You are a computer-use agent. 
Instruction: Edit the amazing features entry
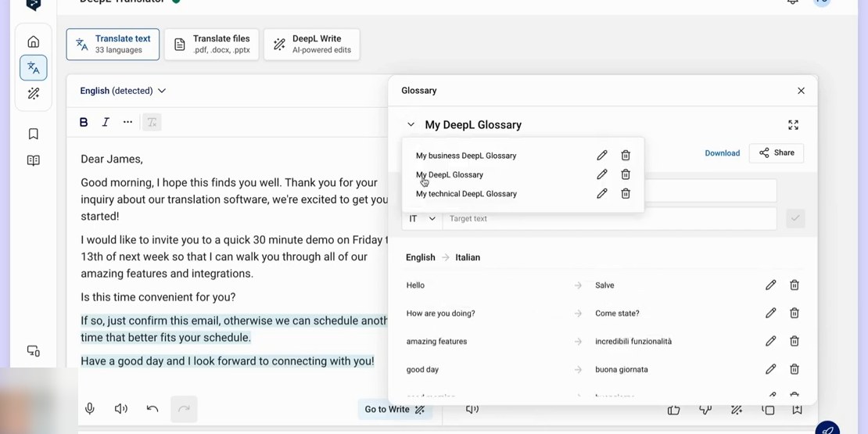pyautogui.click(x=770, y=341)
